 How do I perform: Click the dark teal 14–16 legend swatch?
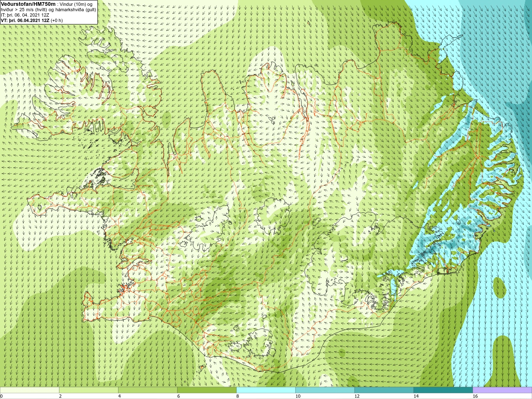443,390
